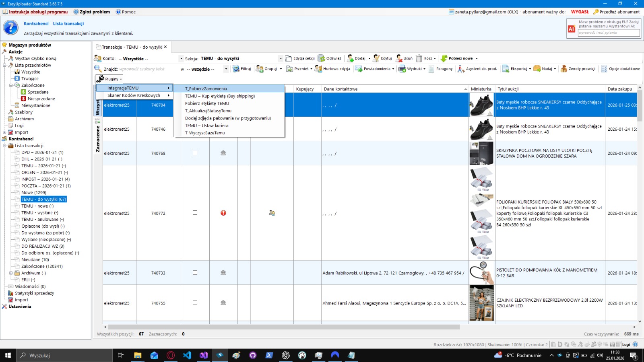Image resolution: width=644 pixels, height=362 pixels.
Task: Expand the Archiwum (-) tree node
Action: 11,273
